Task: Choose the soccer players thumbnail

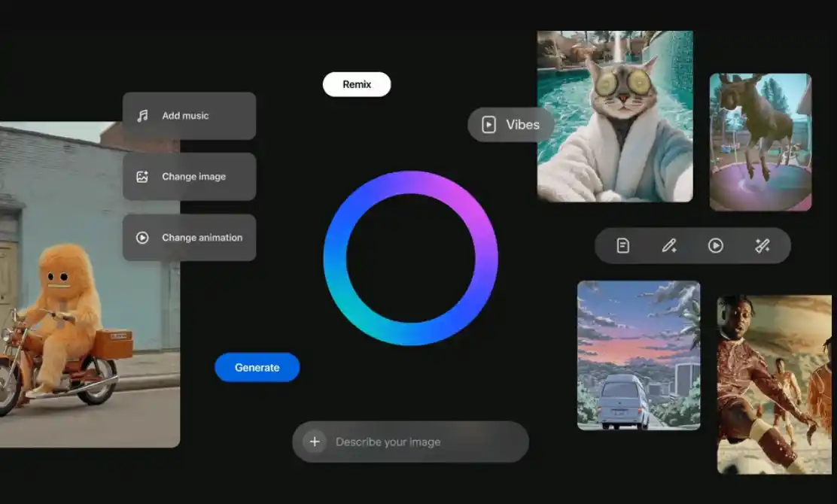Action: 774,384
